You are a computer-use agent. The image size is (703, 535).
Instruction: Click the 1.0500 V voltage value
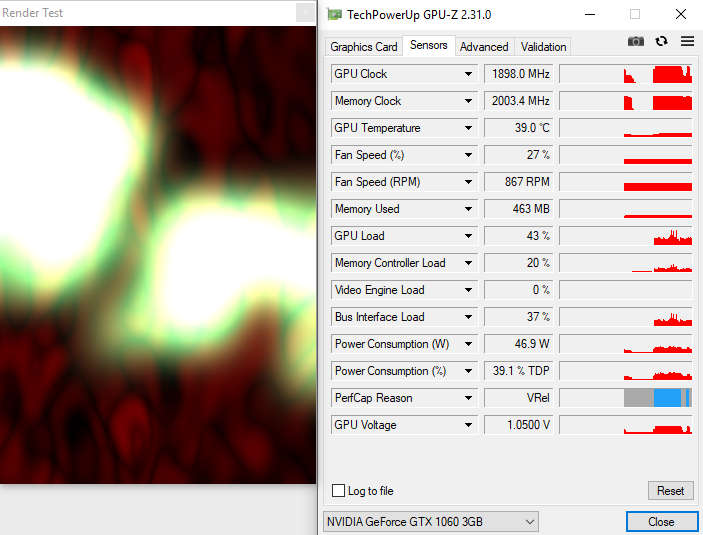pyautogui.click(x=519, y=425)
